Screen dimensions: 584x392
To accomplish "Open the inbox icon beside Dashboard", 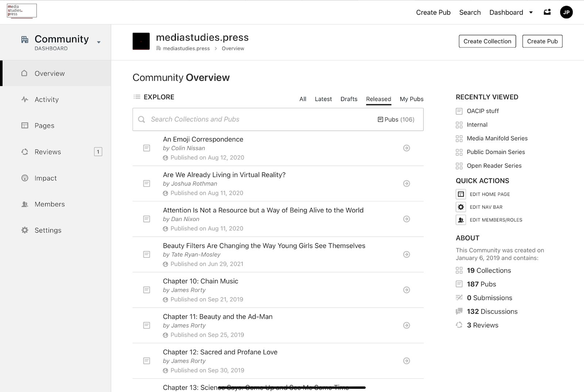I will pos(547,12).
